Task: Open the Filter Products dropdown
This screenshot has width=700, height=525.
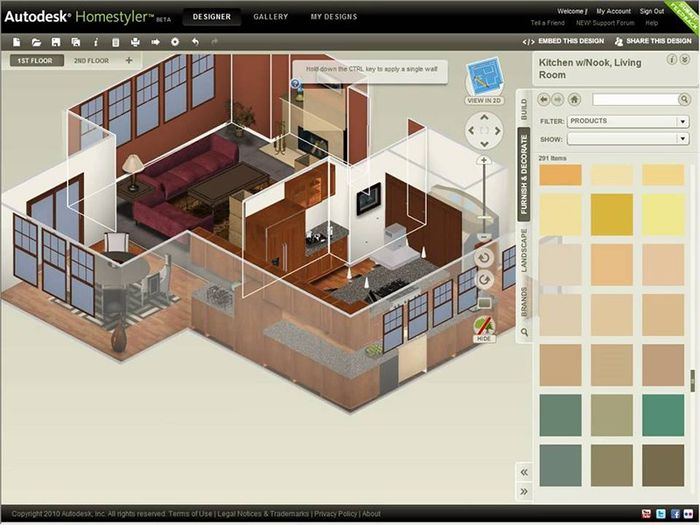Action: [628, 121]
